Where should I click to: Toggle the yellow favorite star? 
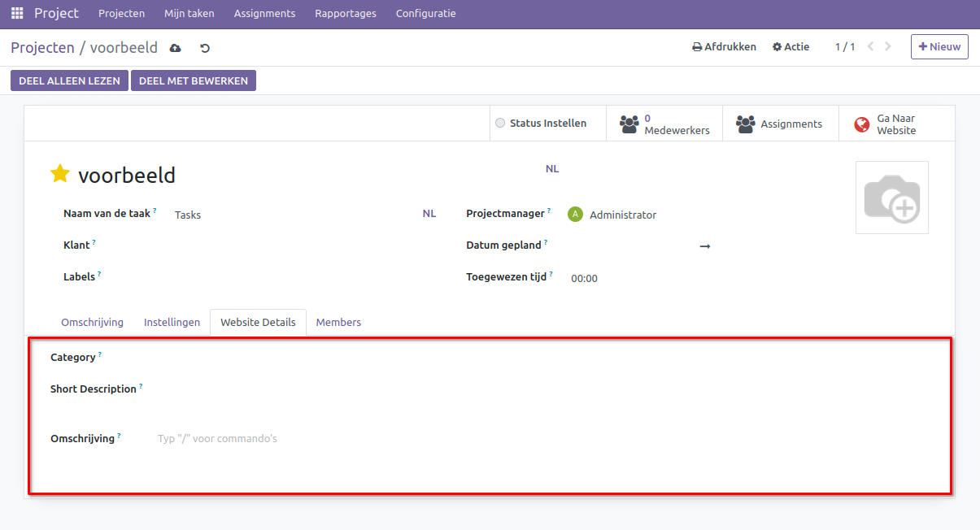click(x=59, y=174)
